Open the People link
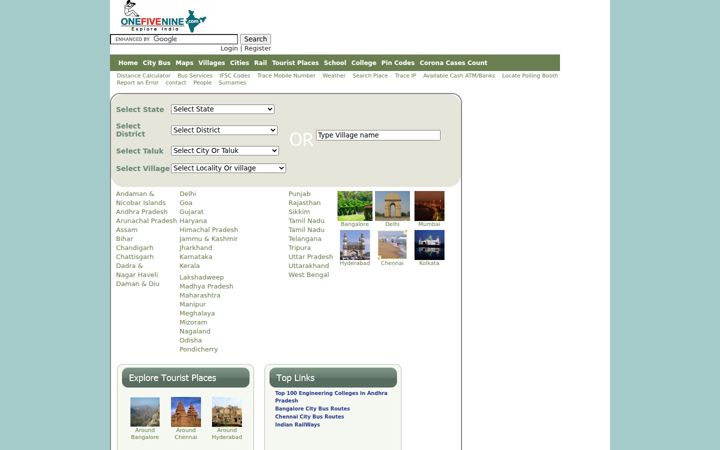The height and width of the screenshot is (450, 720). tap(202, 83)
